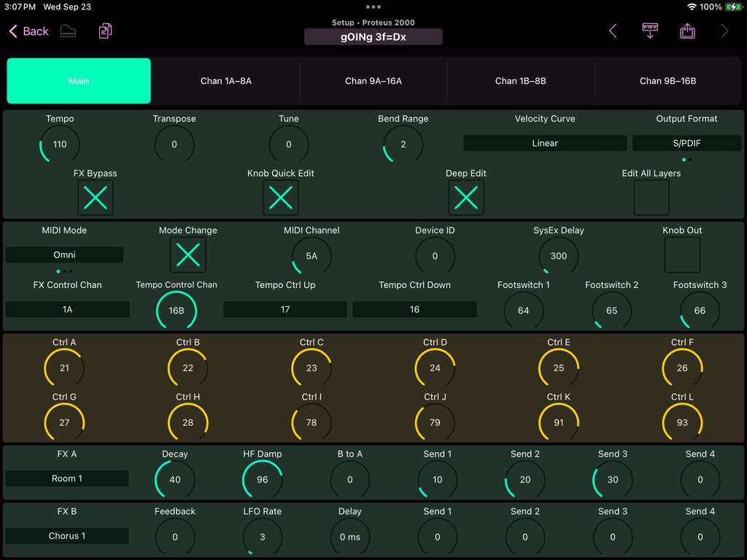Viewport: 747px width, 560px height.
Task: Click FX A Decay knob 40
Action: tap(175, 480)
